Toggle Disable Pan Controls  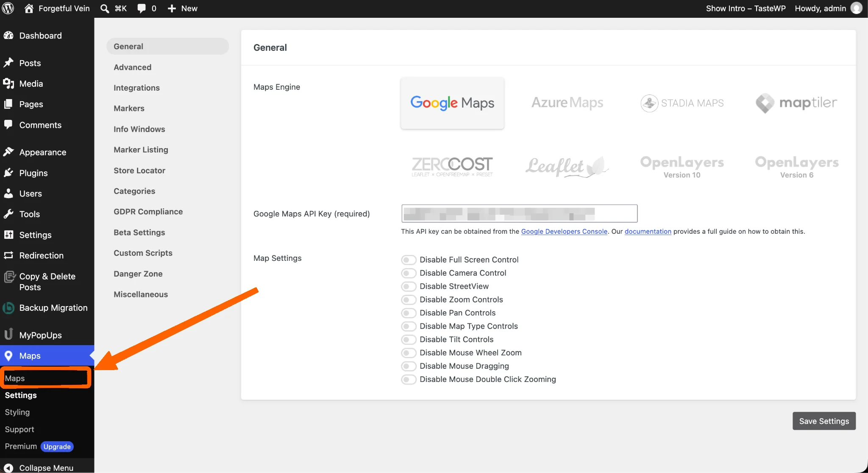pos(409,313)
